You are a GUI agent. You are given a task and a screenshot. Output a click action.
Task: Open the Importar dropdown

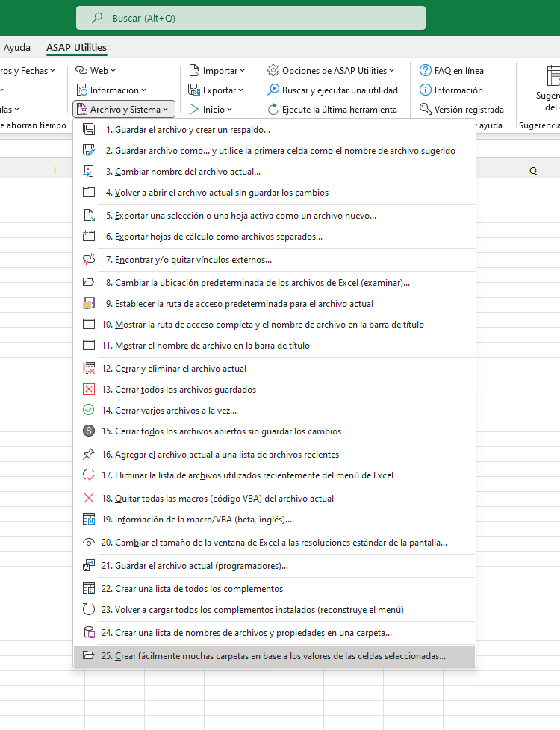[x=217, y=71]
